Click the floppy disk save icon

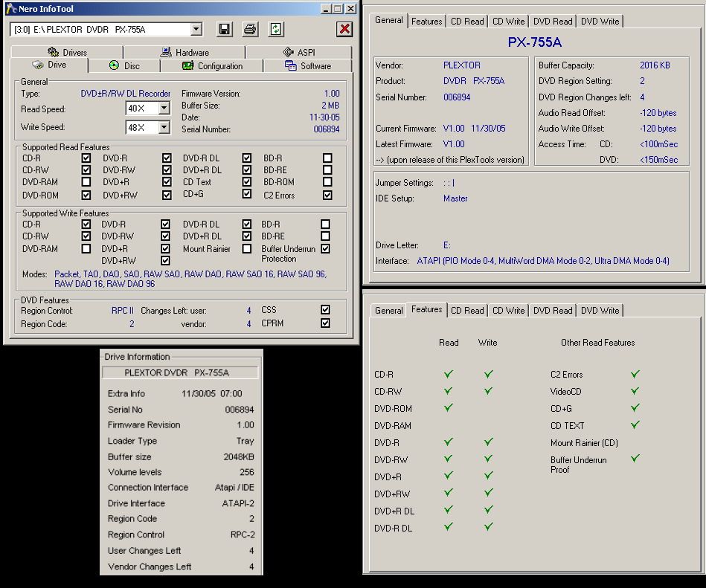point(224,29)
